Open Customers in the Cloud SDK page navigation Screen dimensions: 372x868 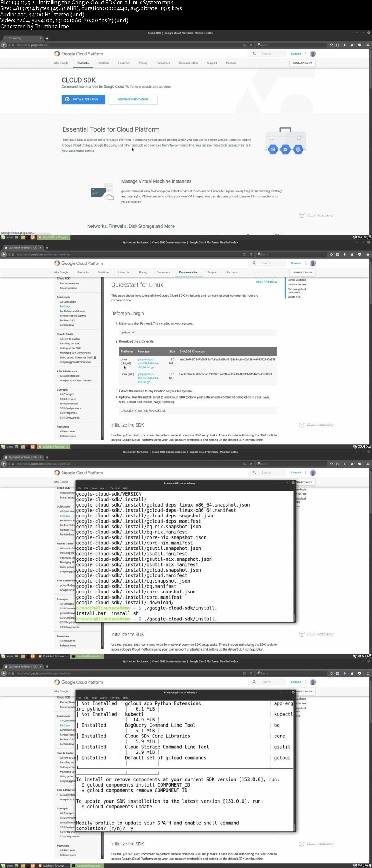click(163, 63)
